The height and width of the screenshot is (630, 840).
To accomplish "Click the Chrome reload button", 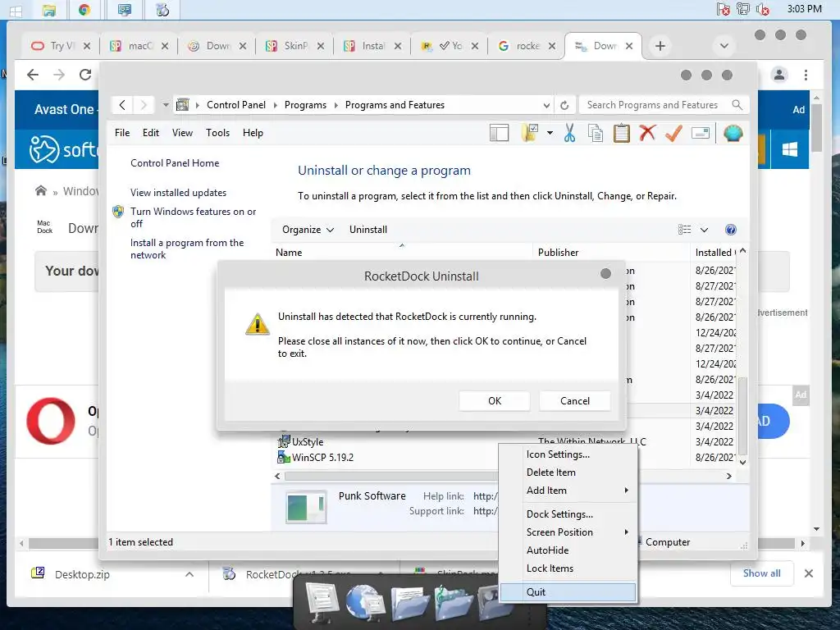I will click(x=85, y=75).
